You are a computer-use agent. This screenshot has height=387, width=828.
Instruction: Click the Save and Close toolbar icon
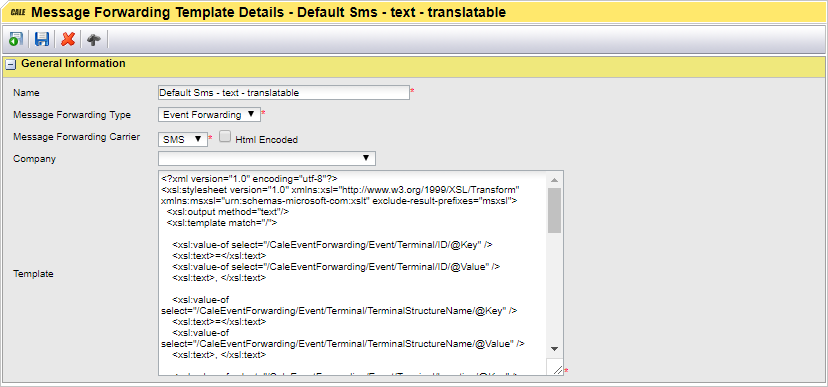(16, 39)
